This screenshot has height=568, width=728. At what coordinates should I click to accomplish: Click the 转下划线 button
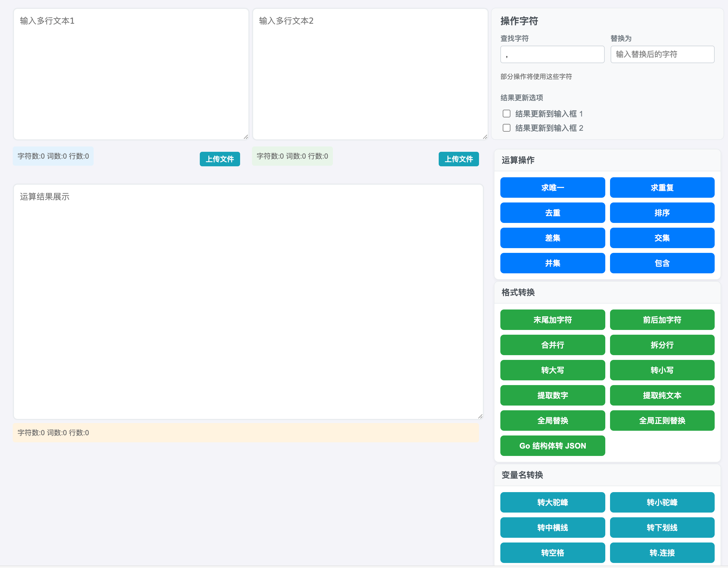(x=662, y=528)
